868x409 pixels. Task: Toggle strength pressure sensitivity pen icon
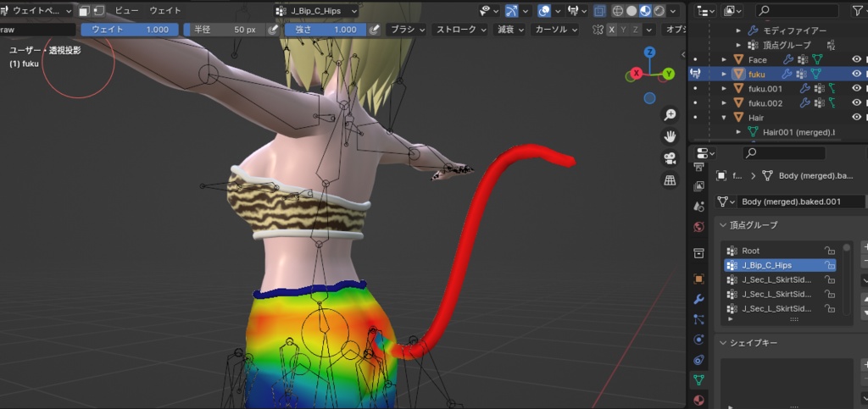[x=374, y=30]
